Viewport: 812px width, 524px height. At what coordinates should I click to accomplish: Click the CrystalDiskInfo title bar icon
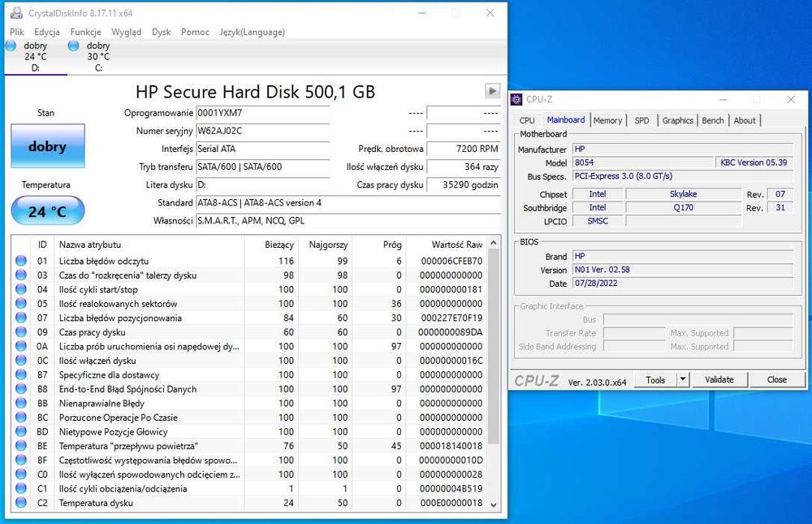pyautogui.click(x=16, y=12)
